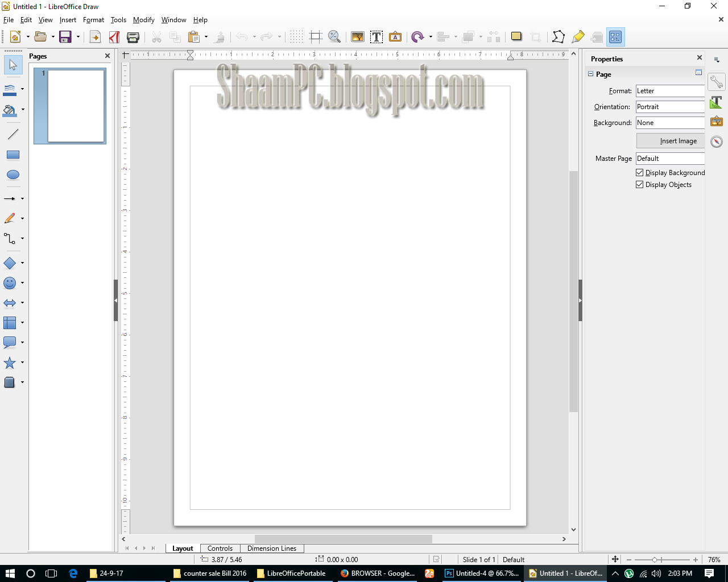
Task: Open the Background dropdown
Action: (670, 123)
